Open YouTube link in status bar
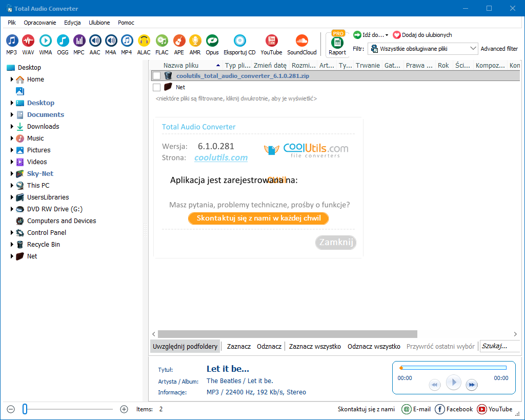The width and height of the screenshot is (525, 420). pyautogui.click(x=495, y=409)
